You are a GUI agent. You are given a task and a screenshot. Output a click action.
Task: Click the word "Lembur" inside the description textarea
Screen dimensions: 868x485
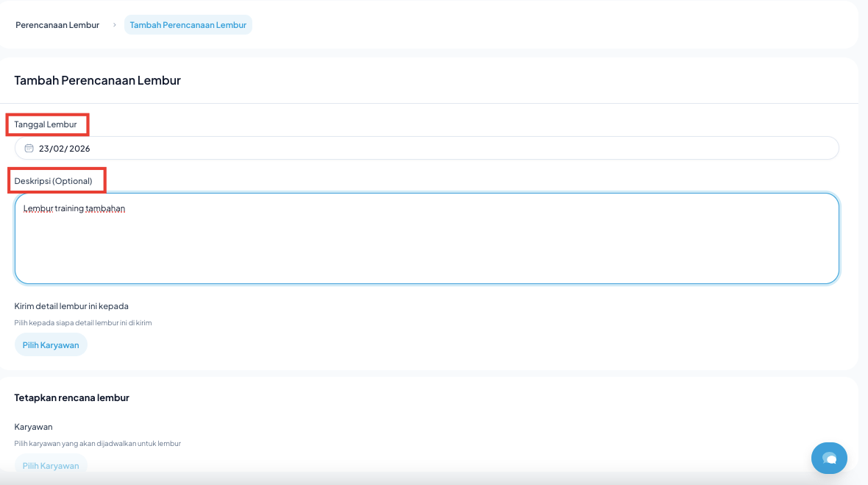(38, 209)
